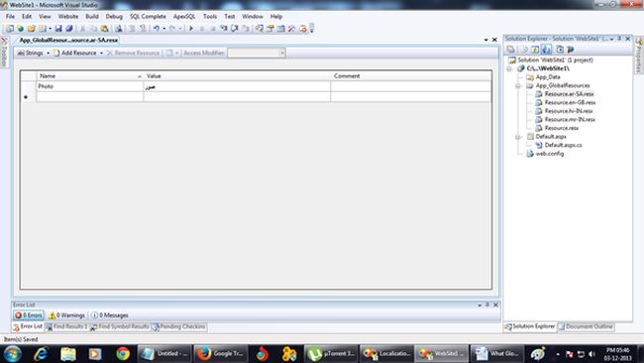Open the active files list dropdown arrow

tap(485, 40)
